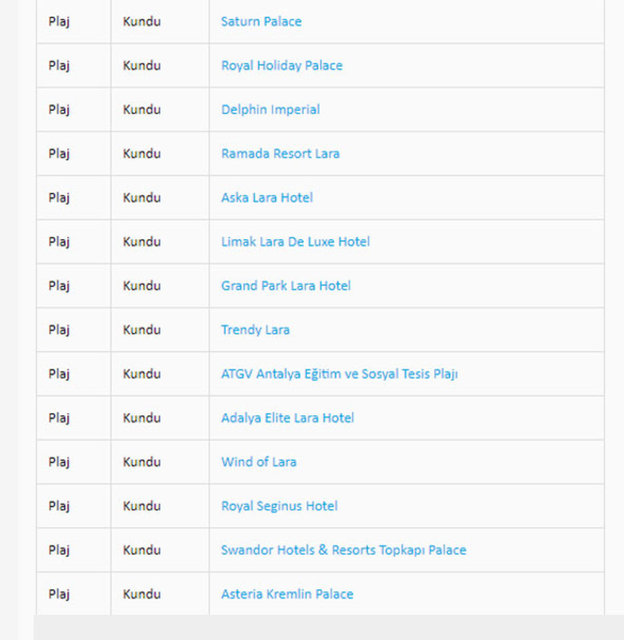The image size is (624, 640).
Task: Open the Saturn Palace link
Action: click(261, 22)
